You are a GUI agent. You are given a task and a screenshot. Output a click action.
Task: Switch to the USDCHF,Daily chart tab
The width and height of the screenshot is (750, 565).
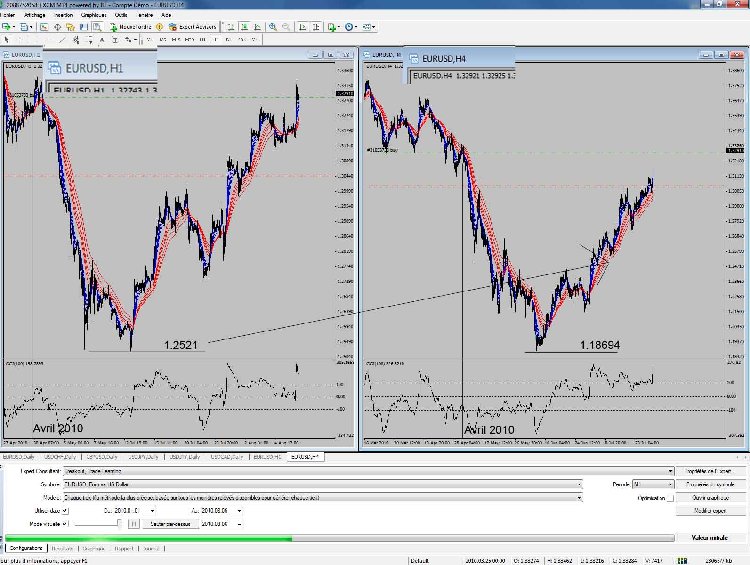click(x=60, y=457)
